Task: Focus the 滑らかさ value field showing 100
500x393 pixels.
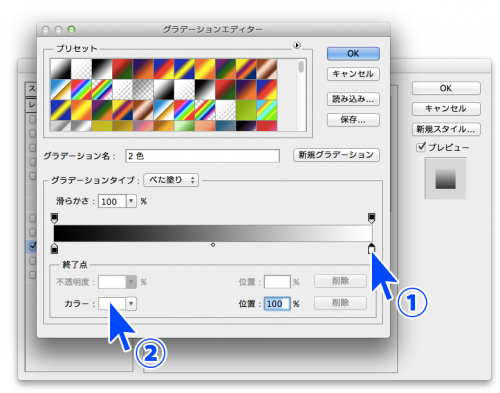Action: (112, 201)
